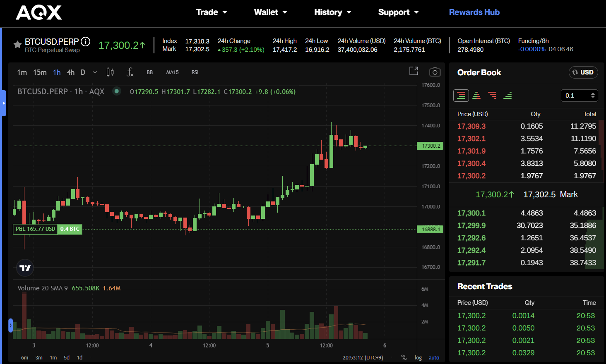606x364 pixels.
Task: Adjust order book price grouping 0.1 stepper
Action: click(580, 96)
